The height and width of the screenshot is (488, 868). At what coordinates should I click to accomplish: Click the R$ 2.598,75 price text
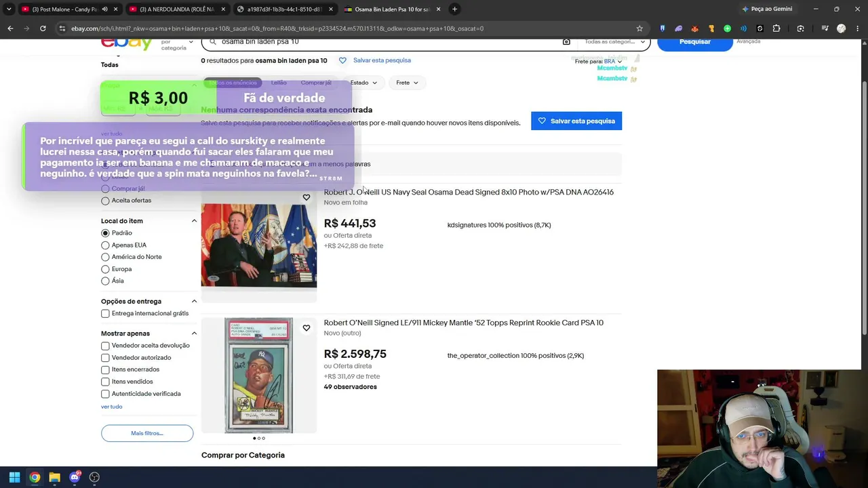click(355, 354)
